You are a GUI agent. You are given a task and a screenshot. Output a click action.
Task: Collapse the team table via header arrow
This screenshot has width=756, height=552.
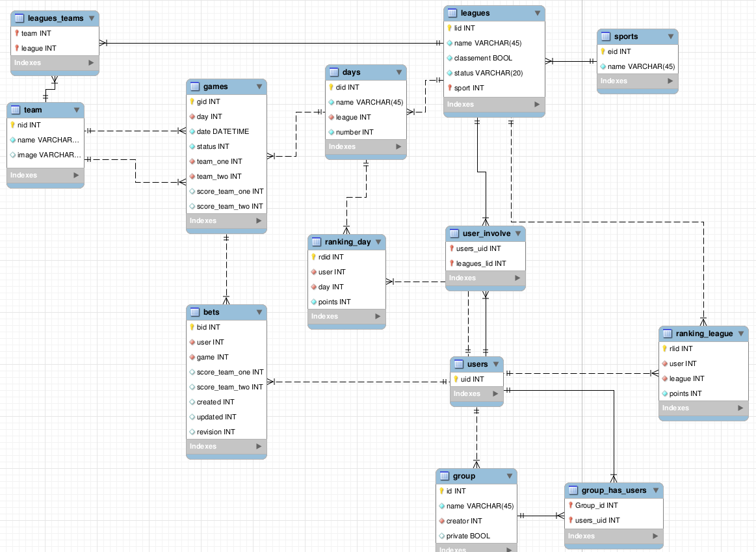tap(76, 111)
